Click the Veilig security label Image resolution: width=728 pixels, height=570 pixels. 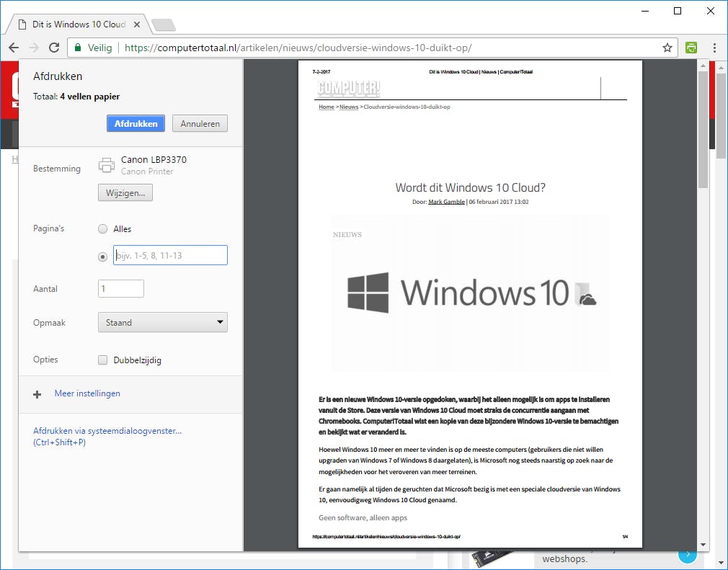point(99,48)
